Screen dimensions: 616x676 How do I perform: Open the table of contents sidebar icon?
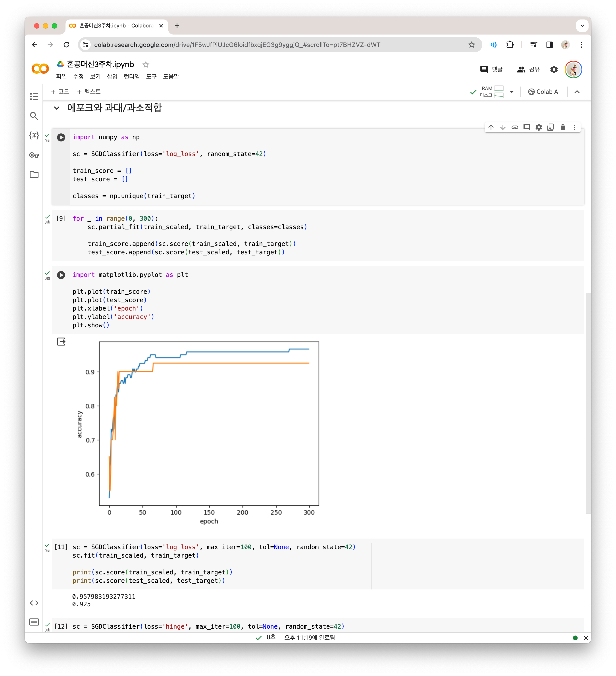(x=34, y=97)
